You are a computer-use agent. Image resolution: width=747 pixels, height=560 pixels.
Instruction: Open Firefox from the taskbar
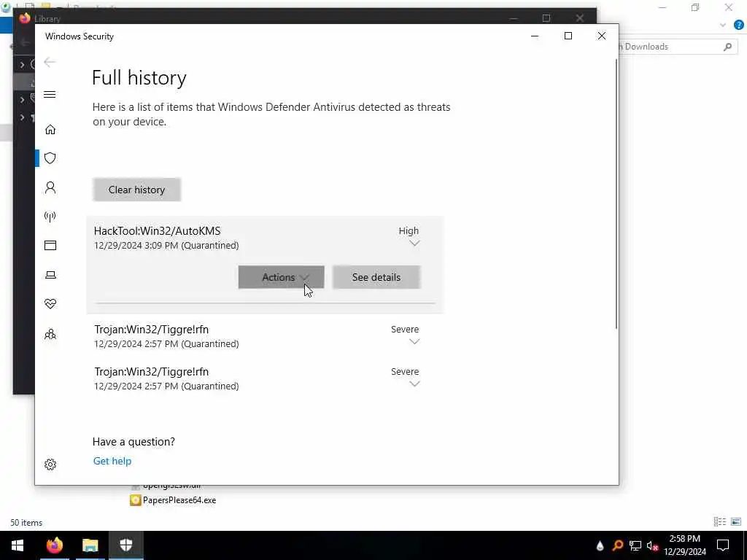click(54, 545)
